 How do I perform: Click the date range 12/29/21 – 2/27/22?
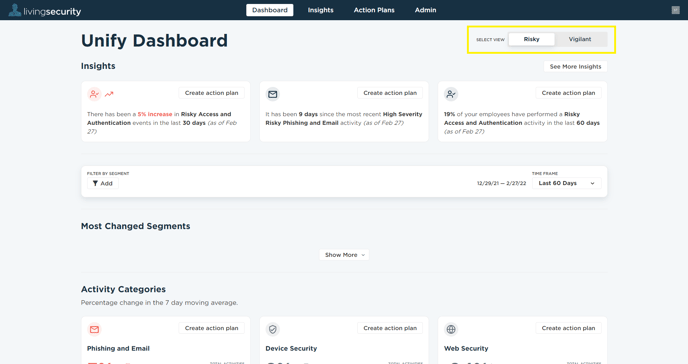point(501,183)
